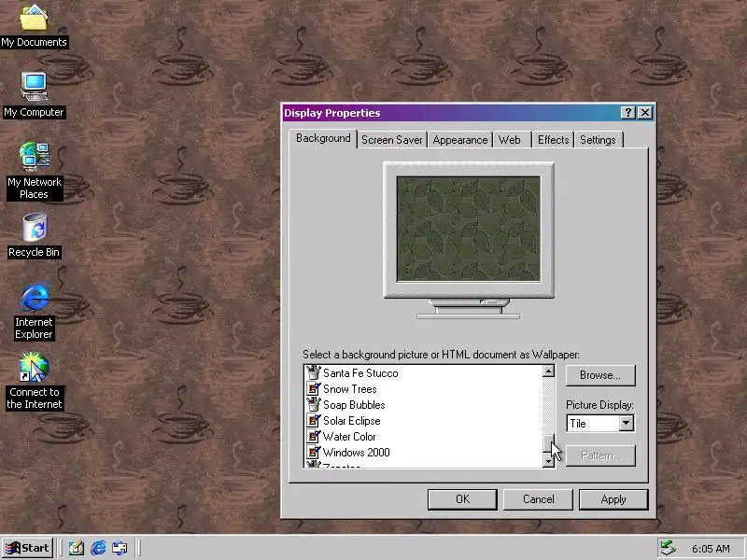The image size is (747, 560).
Task: Click the Soap Bubbles wallpaper icon
Action: pos(313,405)
